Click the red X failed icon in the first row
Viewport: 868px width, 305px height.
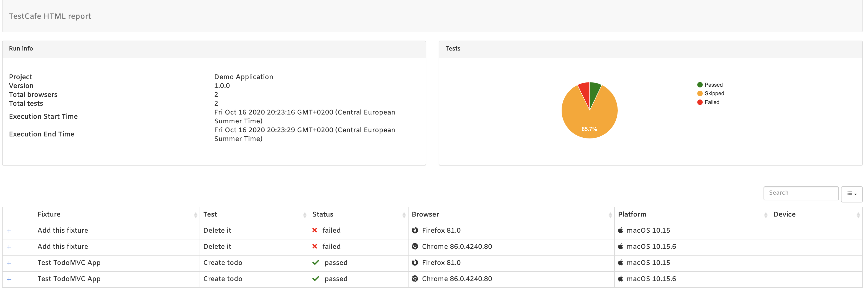coord(315,230)
